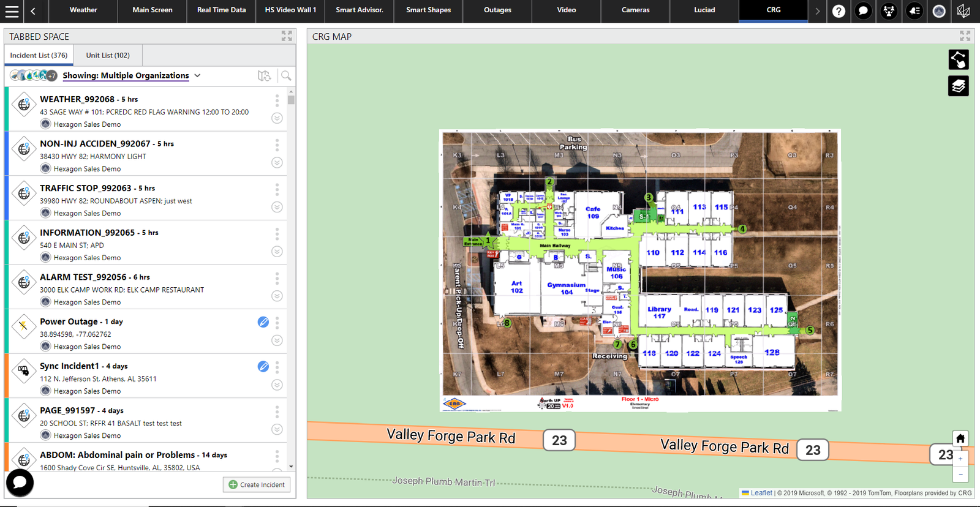
Task: Open the Smart Shapes tab
Action: pyautogui.click(x=428, y=10)
